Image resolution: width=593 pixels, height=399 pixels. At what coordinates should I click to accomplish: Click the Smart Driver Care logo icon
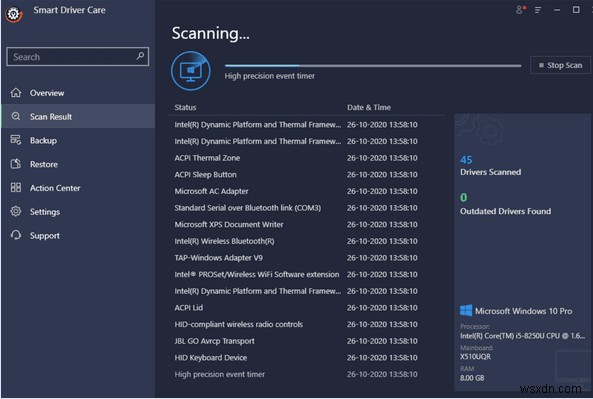click(x=14, y=14)
